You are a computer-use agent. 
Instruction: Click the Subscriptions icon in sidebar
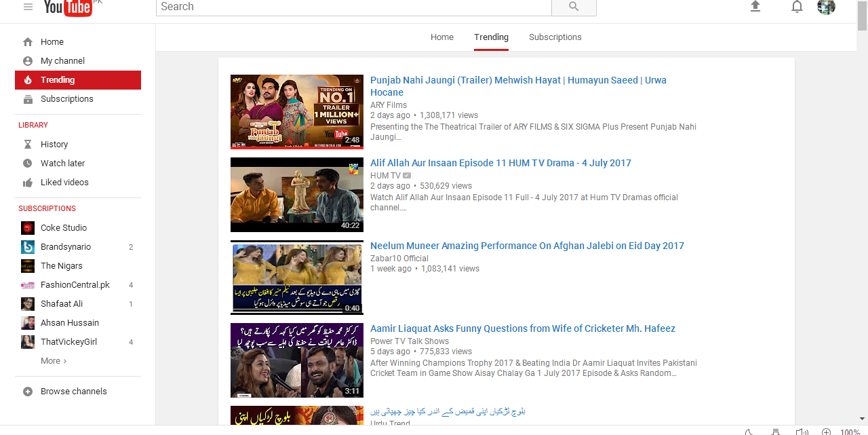28,99
